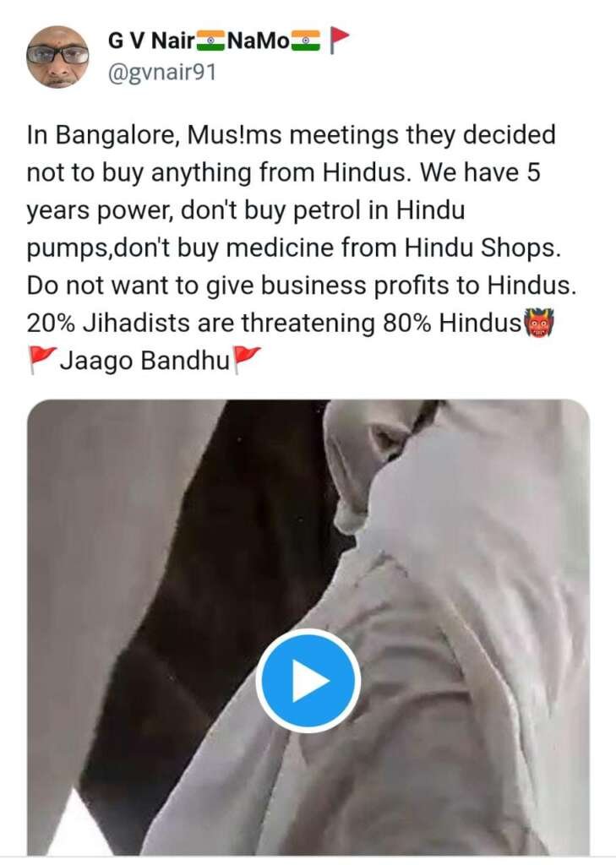Open the "G V Nair" display name
This screenshot has height=865, width=616.
click(x=150, y=41)
